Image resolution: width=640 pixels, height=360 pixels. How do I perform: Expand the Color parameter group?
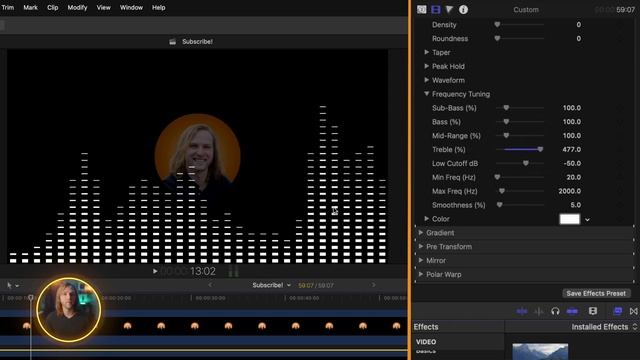427,218
